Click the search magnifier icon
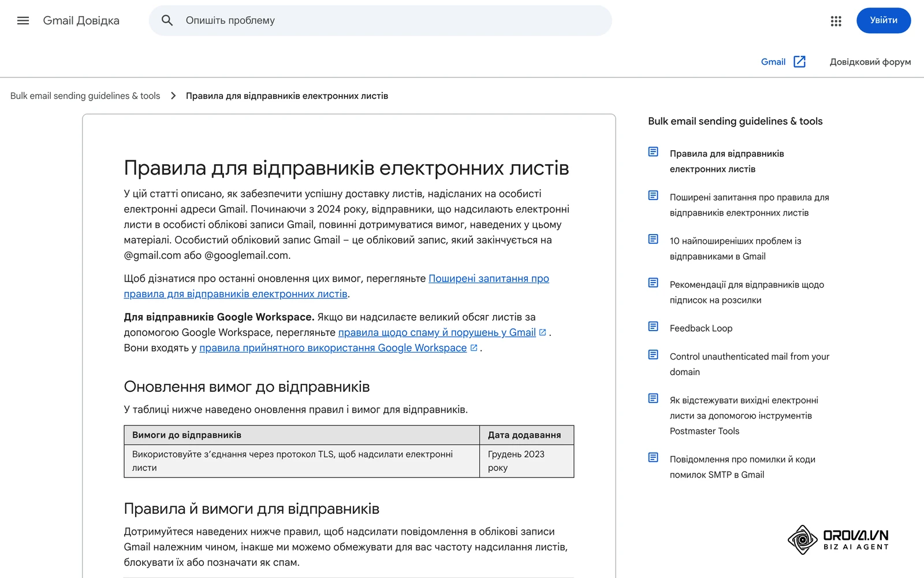Viewport: 924px width, 578px height. pos(167,21)
